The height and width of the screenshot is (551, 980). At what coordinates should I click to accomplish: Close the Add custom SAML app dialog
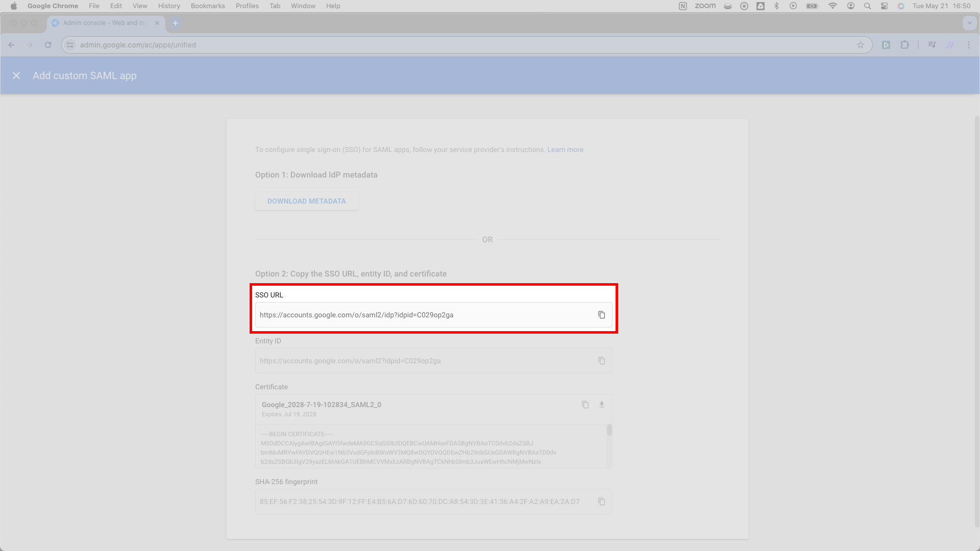coord(16,76)
